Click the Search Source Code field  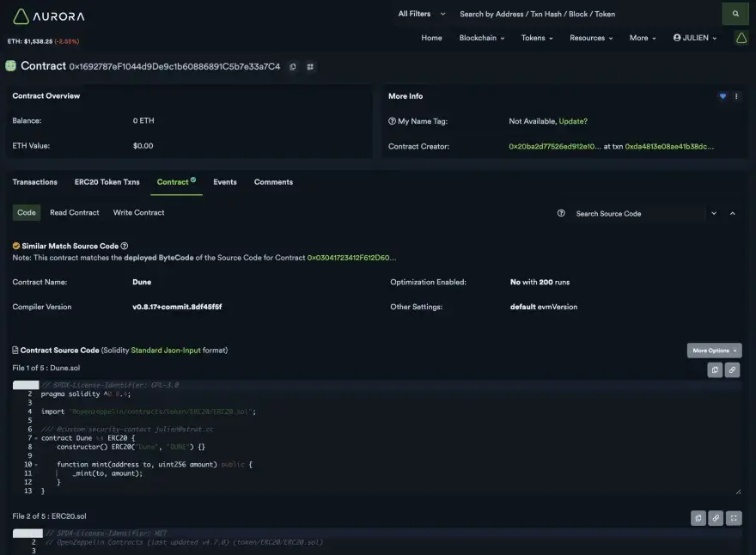[636, 213]
